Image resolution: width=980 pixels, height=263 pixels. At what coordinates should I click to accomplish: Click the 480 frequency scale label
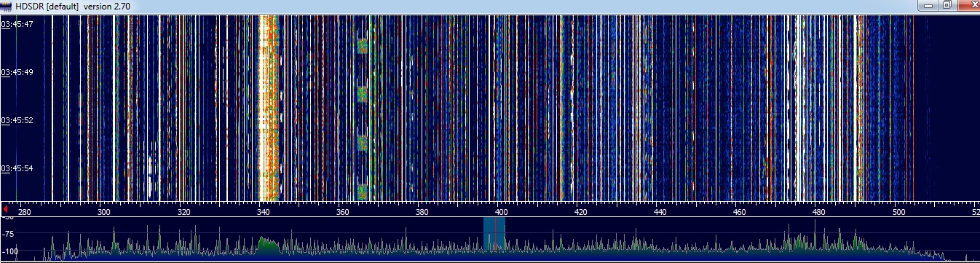(819, 212)
